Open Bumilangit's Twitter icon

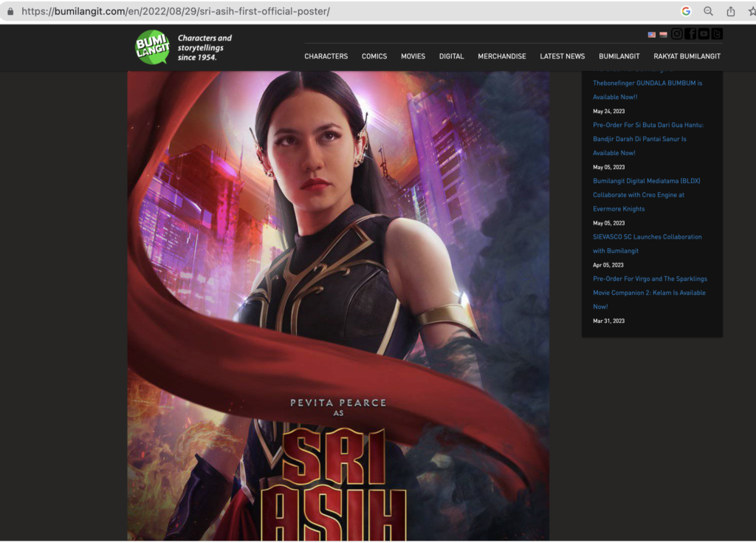point(717,33)
